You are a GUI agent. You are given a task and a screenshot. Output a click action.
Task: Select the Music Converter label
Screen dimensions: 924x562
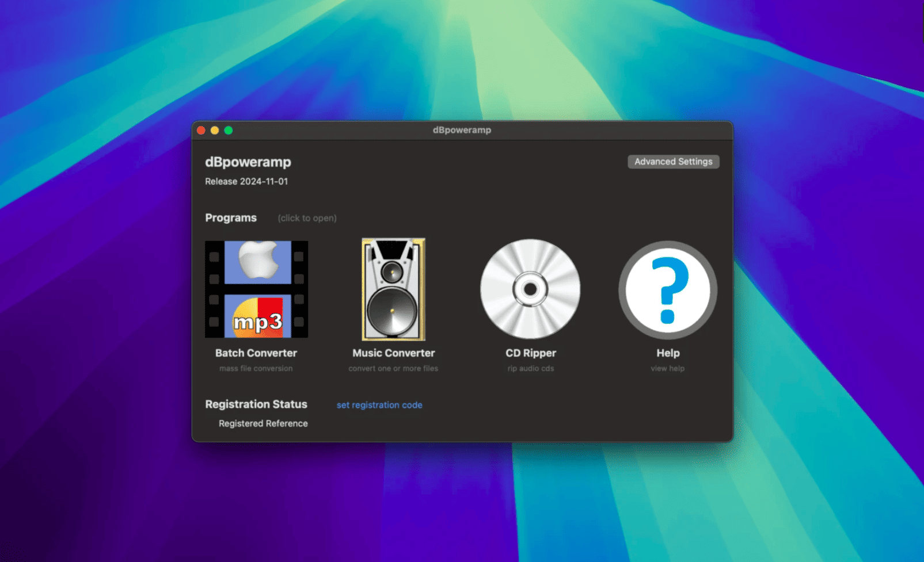(x=394, y=353)
